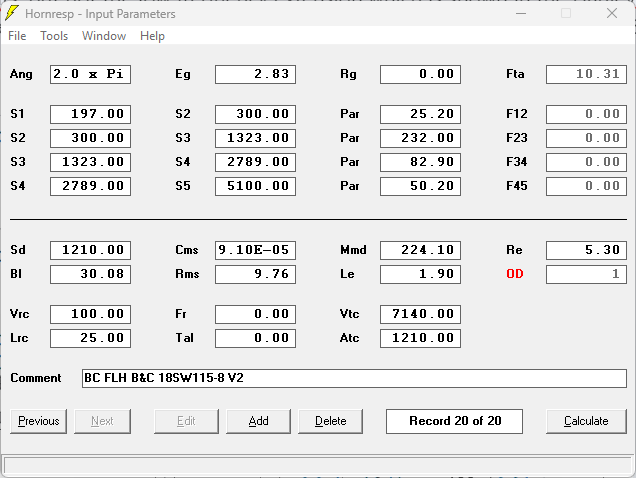Image resolution: width=636 pixels, height=478 pixels.
Task: Click the Re field 5.30
Action: (586, 250)
